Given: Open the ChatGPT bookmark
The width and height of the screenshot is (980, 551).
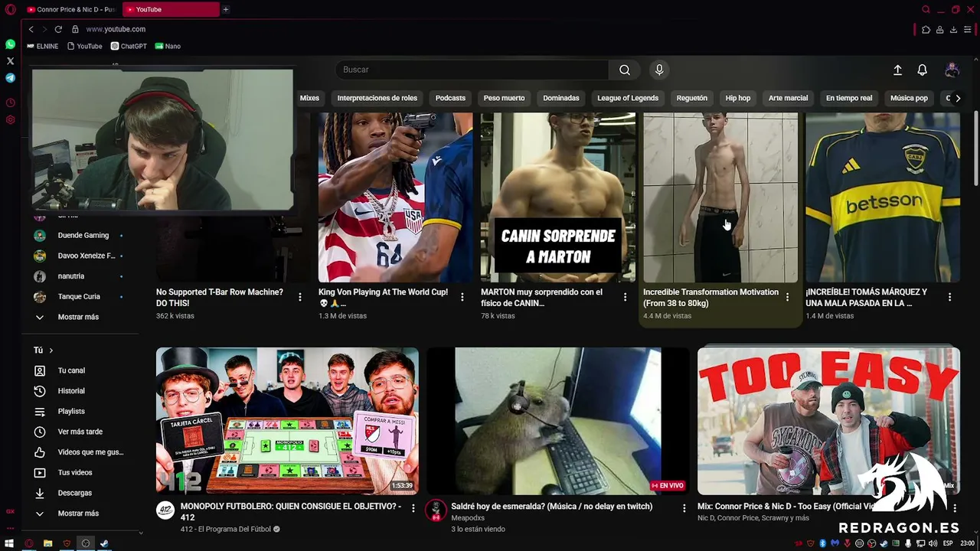Looking at the screenshot, I should 129,46.
